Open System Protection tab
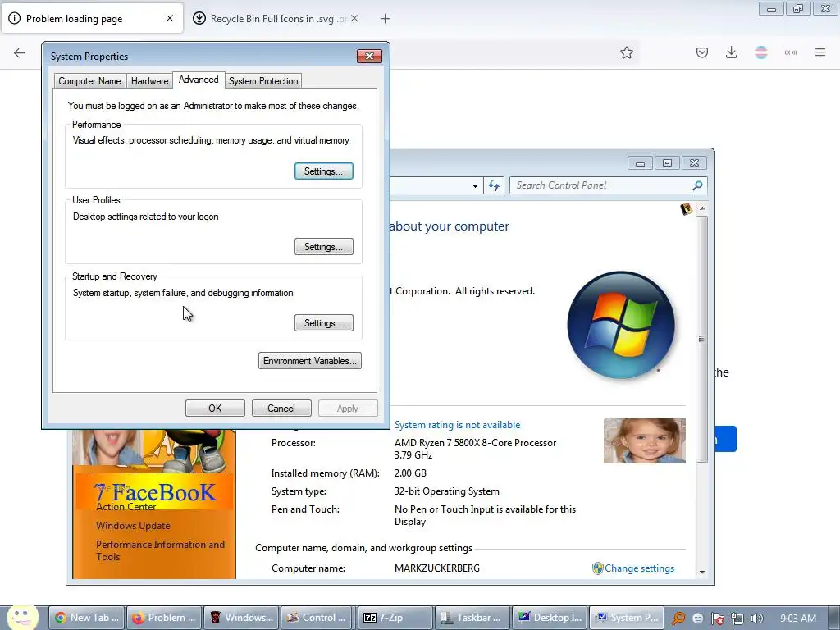 coord(263,81)
